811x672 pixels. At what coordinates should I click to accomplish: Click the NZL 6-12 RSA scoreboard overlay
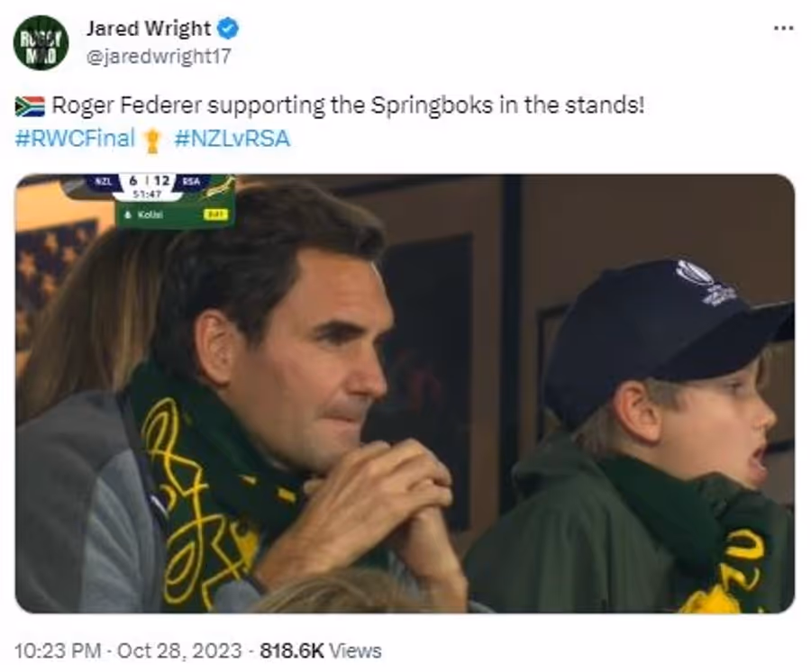coord(149,187)
